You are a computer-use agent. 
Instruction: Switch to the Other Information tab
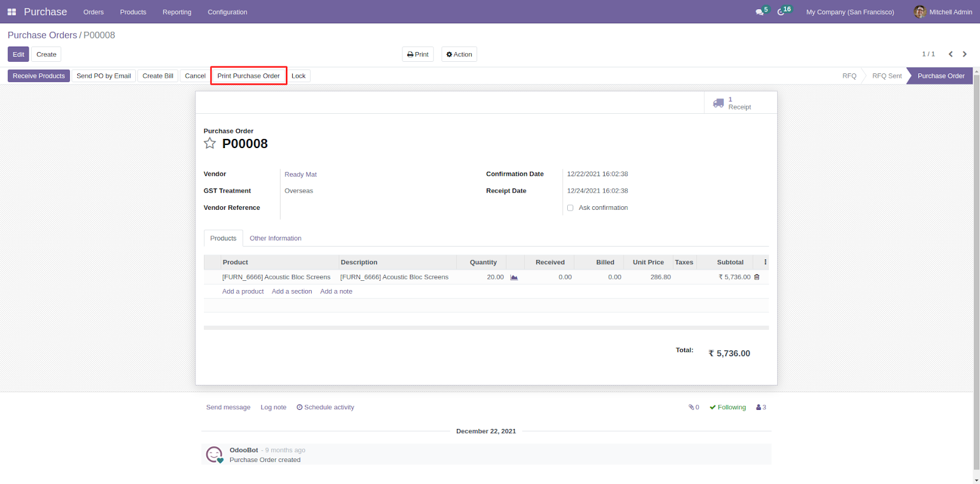pos(275,239)
